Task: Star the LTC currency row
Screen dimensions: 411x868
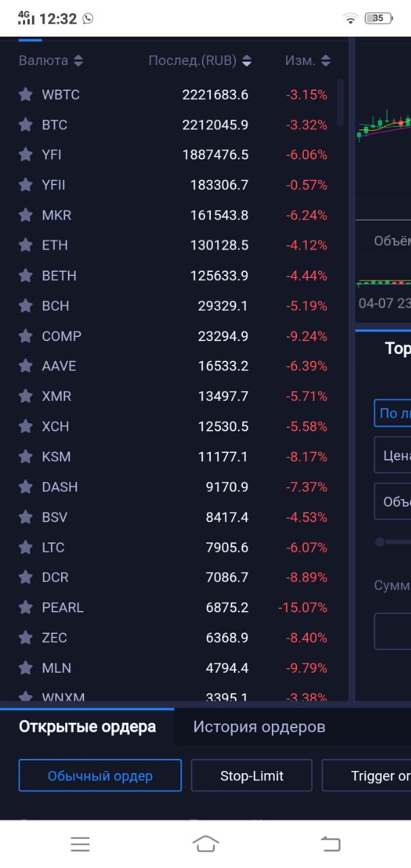Action: click(26, 547)
